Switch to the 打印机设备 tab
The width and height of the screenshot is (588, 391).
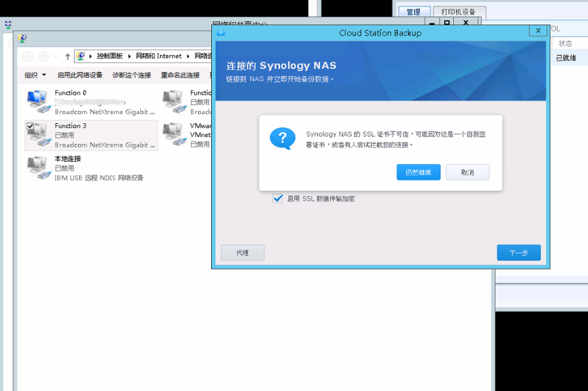point(459,12)
